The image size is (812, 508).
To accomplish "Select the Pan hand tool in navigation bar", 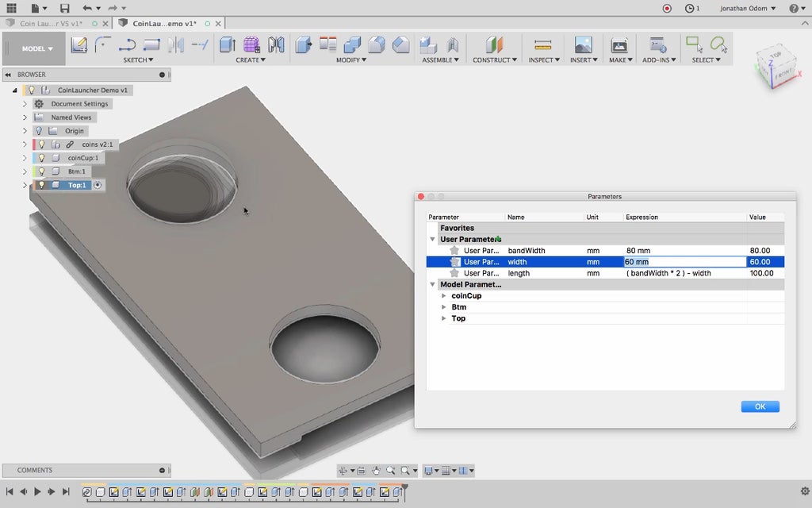I will 376,471.
